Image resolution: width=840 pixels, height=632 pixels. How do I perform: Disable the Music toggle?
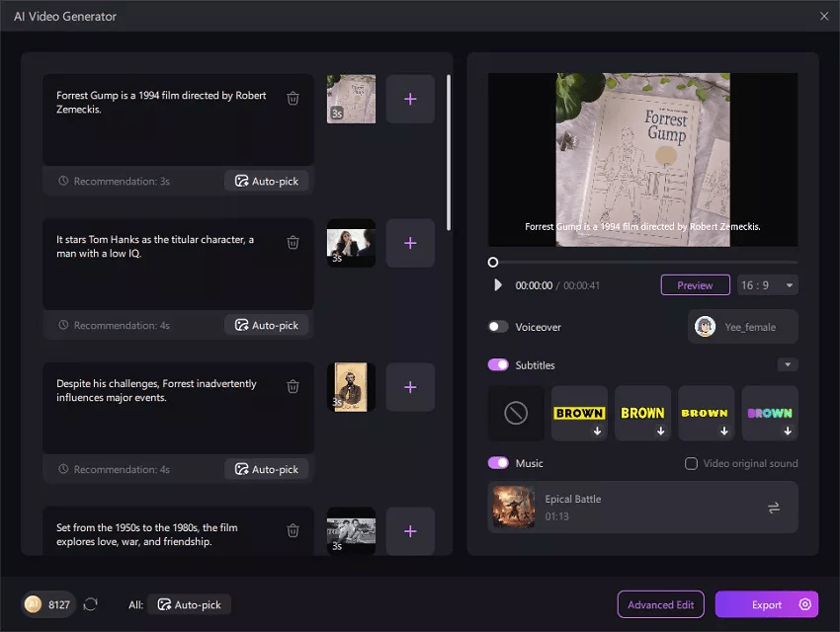coord(496,463)
